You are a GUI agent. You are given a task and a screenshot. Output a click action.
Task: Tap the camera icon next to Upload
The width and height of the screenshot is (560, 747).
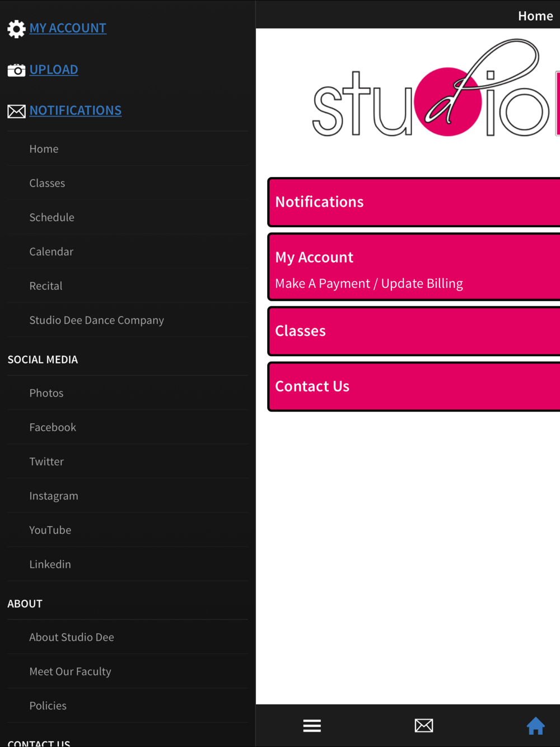coord(16,70)
